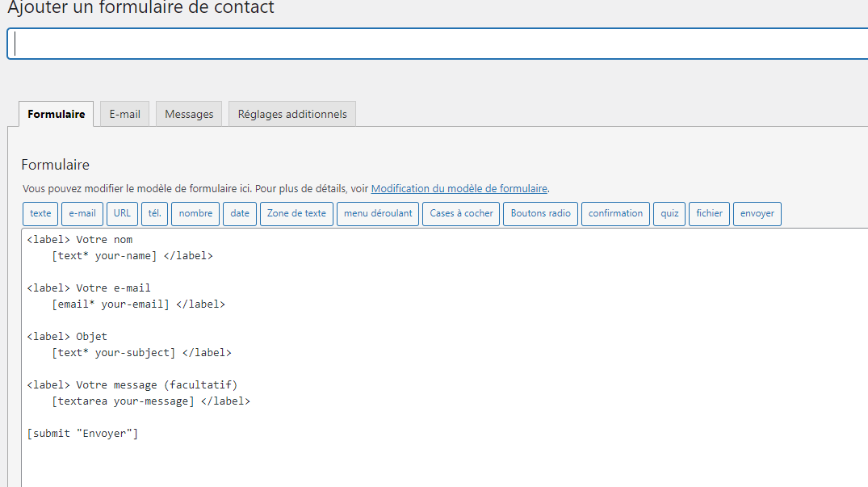Add a nombre field tag
This screenshot has width=868, height=487.
tap(195, 213)
